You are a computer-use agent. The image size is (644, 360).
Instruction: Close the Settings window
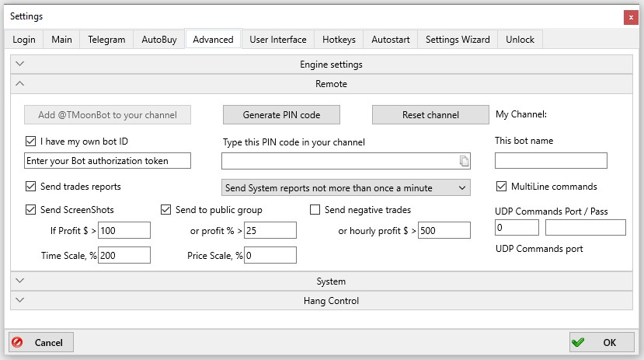pos(629,16)
